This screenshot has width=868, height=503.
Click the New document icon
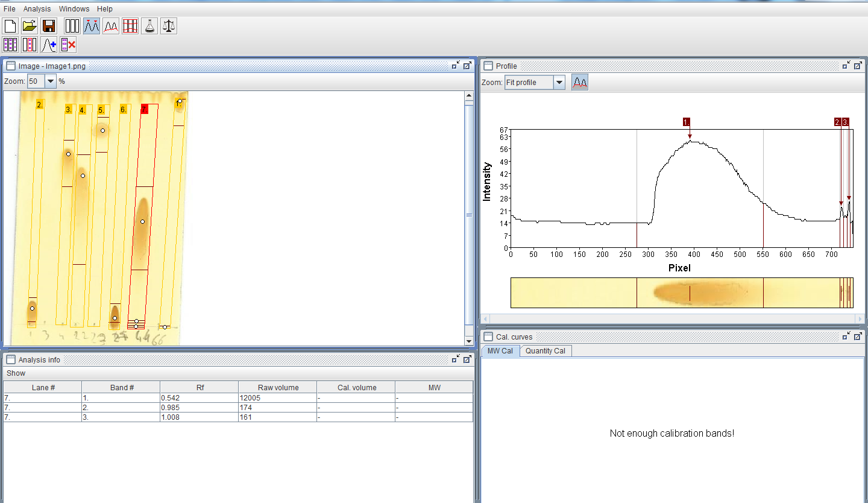pyautogui.click(x=10, y=26)
